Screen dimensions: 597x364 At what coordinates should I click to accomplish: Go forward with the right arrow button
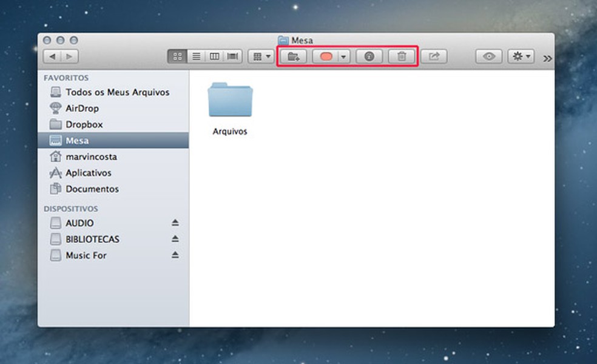(70, 57)
